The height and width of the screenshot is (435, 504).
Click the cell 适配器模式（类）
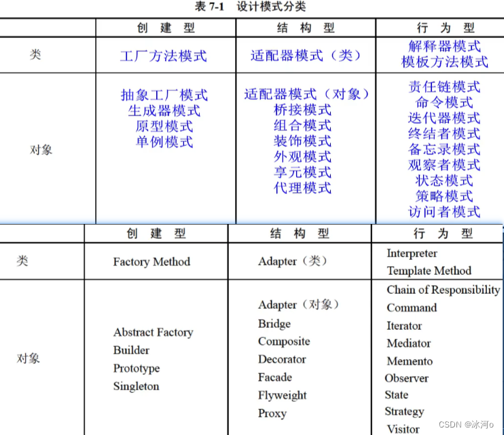click(x=306, y=56)
